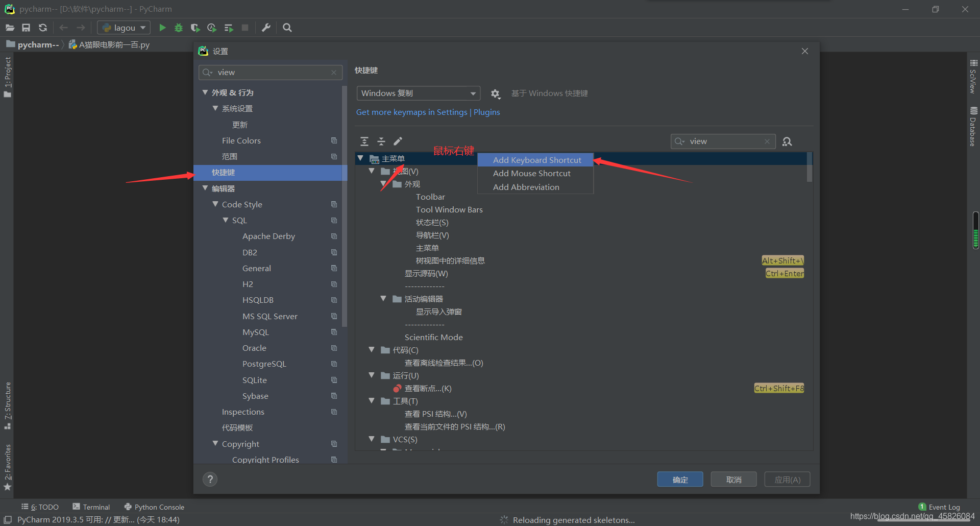Click the settings search input field
This screenshot has height=526, width=980.
(270, 73)
